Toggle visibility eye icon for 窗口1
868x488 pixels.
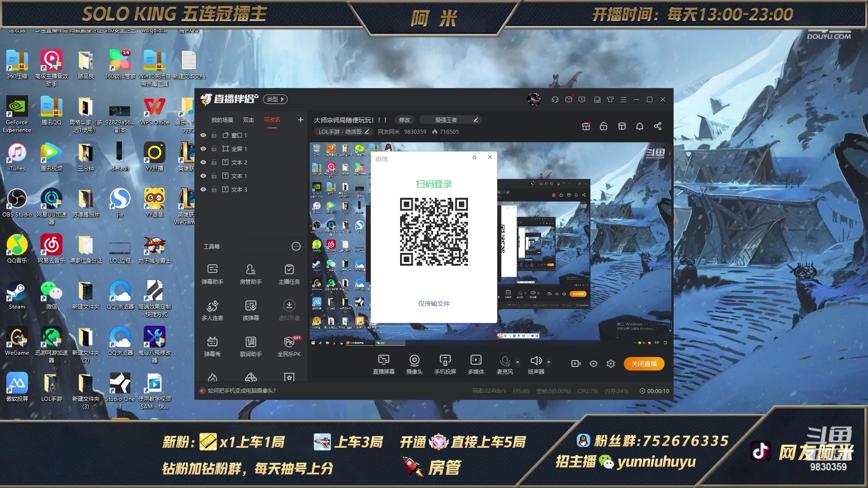pyautogui.click(x=203, y=135)
